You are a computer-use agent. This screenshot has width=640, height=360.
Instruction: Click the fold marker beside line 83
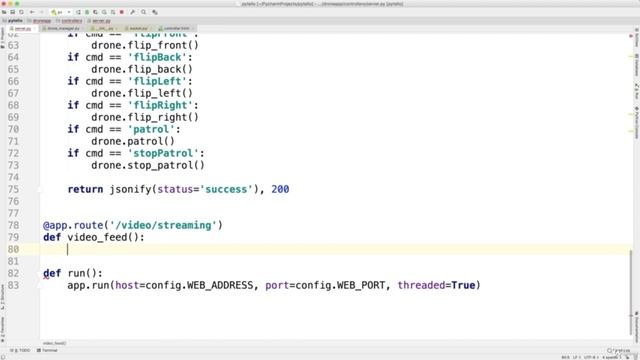[x=40, y=285]
